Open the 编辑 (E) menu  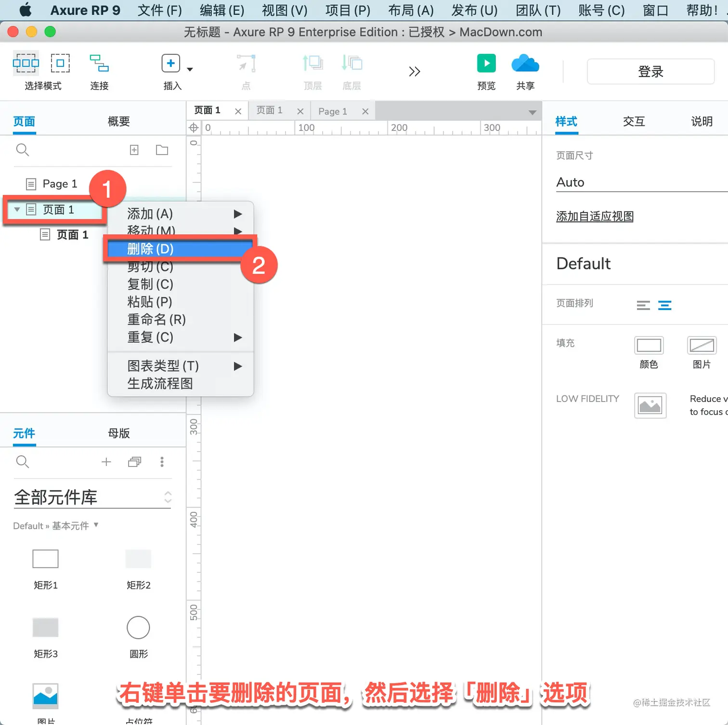pyautogui.click(x=222, y=10)
